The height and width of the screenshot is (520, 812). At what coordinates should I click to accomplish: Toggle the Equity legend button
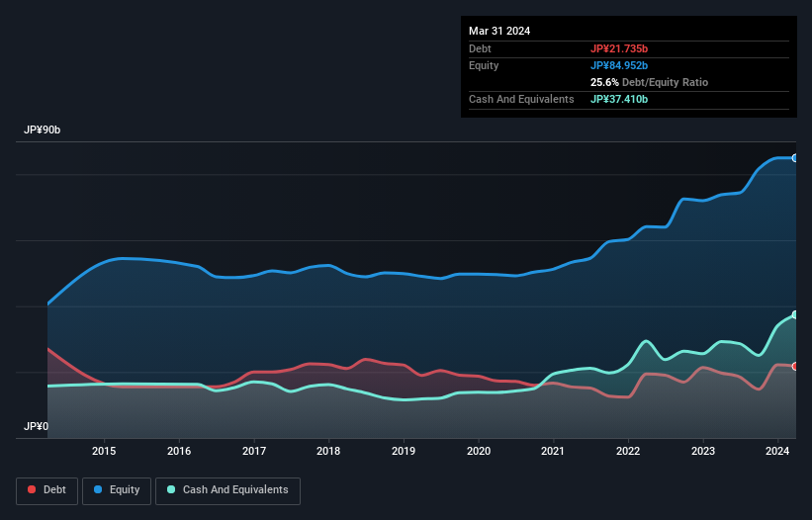click(117, 490)
